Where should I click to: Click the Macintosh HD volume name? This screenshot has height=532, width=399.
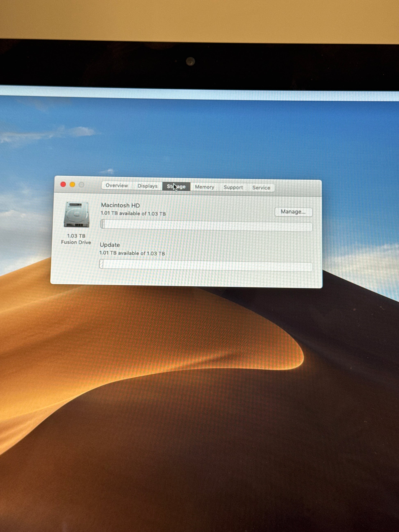point(120,205)
